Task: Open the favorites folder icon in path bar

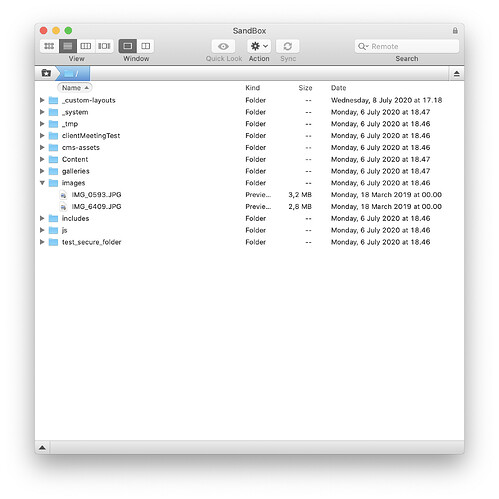Action: [x=46, y=73]
